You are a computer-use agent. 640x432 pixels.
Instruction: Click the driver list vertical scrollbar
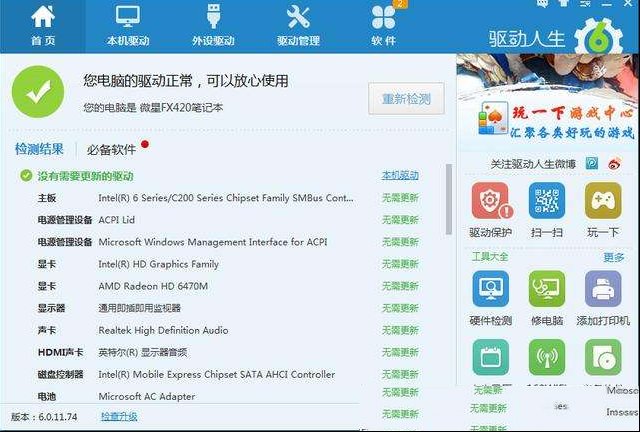(449, 199)
